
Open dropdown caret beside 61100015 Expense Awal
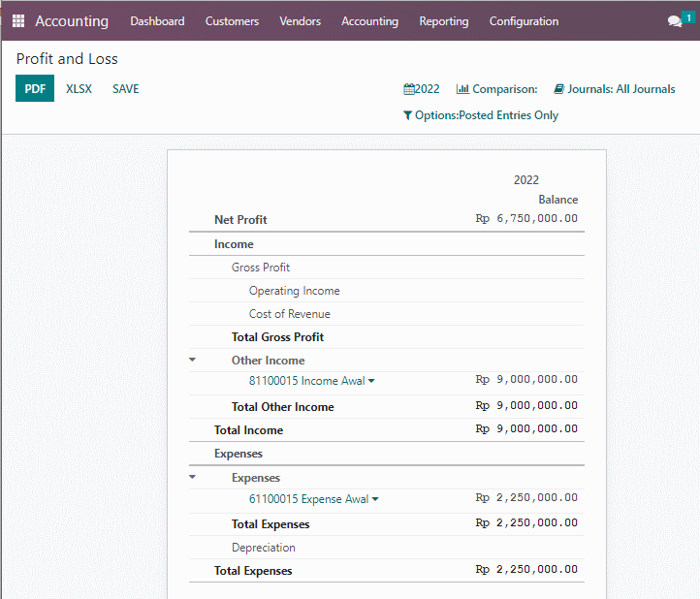(375, 499)
